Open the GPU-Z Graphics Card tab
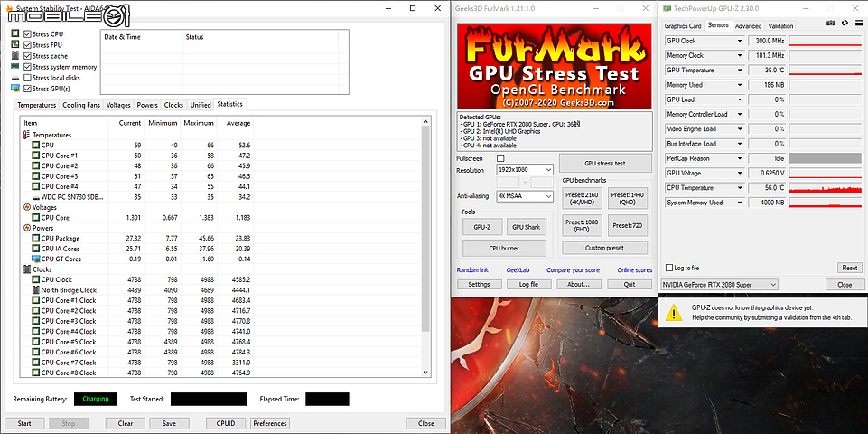868x434 pixels. pyautogui.click(x=683, y=26)
